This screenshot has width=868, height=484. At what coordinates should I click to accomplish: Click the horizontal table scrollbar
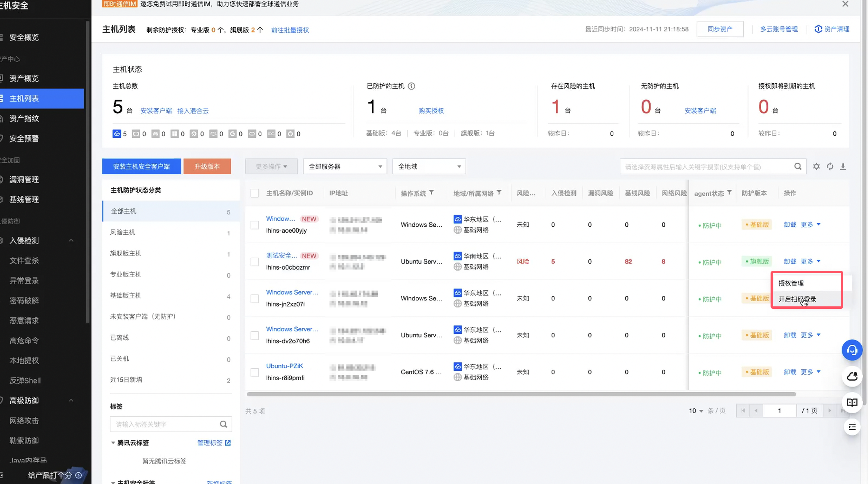click(521, 394)
